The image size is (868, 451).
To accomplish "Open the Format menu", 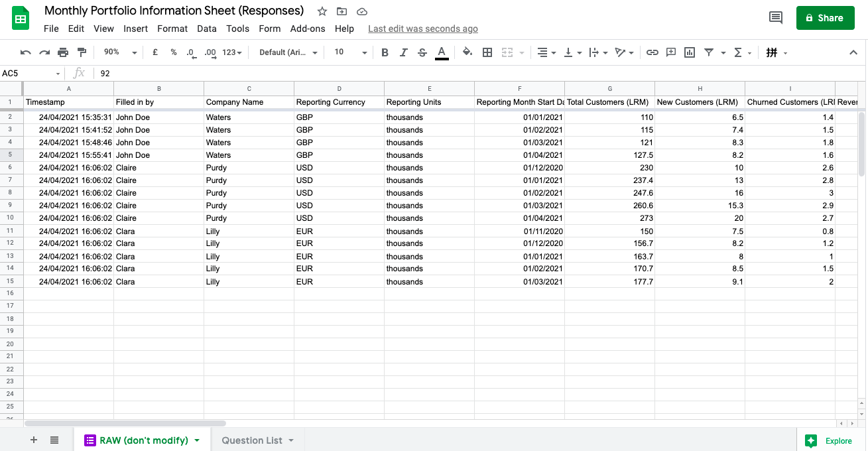I will (172, 29).
